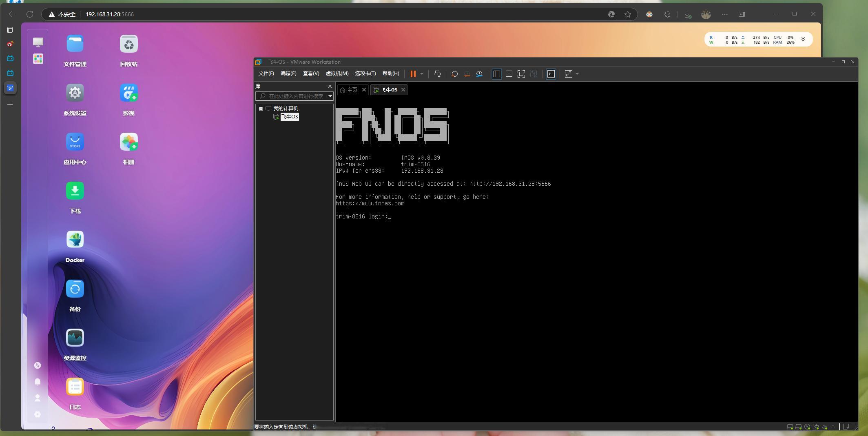Open the 备份 backup app
This screenshot has width=868, height=436.
(x=75, y=289)
